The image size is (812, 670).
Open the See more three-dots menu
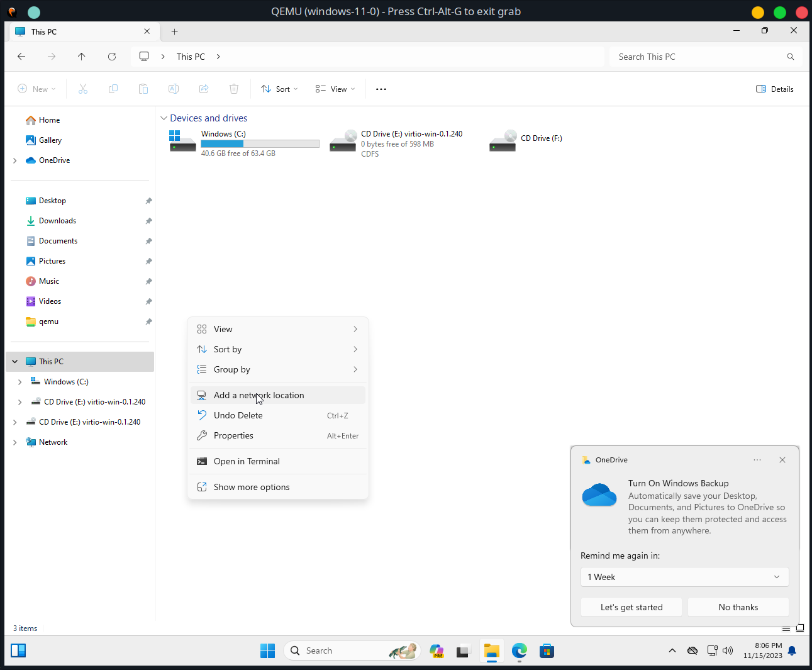381,89
